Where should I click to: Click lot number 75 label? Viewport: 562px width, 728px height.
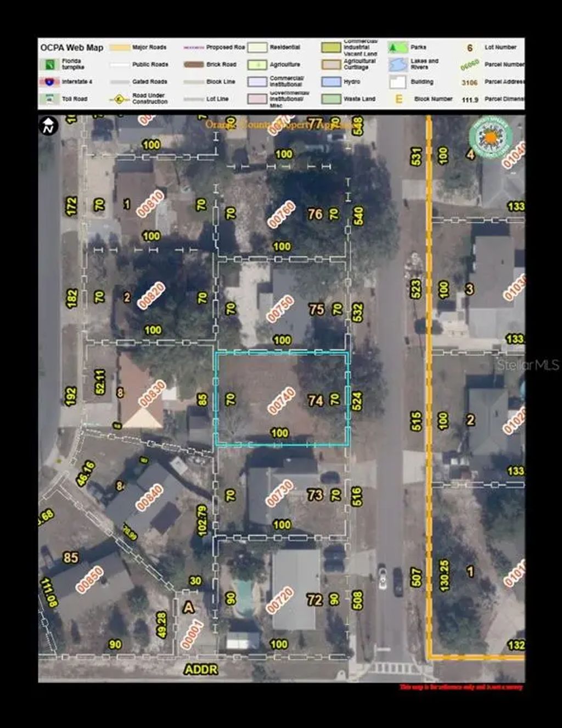tap(316, 309)
